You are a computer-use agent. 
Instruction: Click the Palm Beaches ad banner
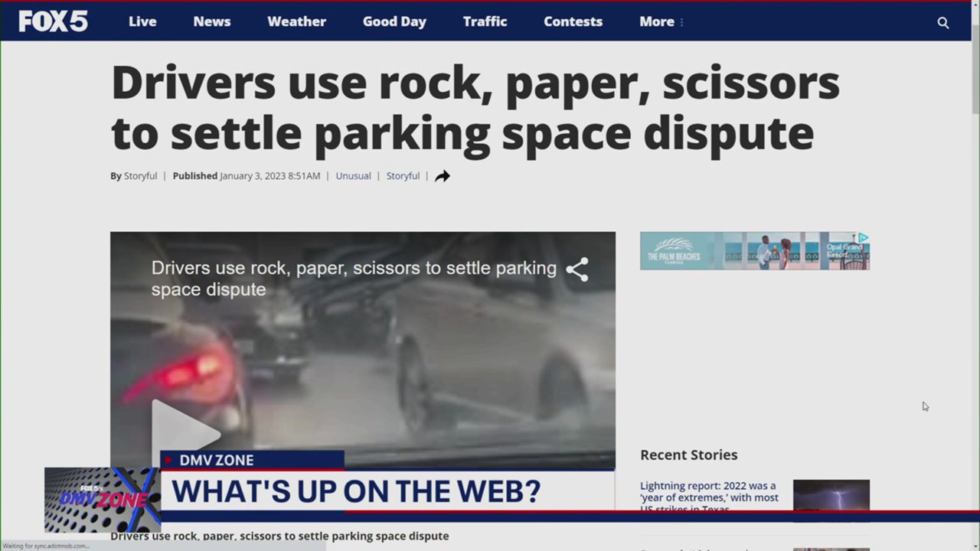[x=755, y=250]
